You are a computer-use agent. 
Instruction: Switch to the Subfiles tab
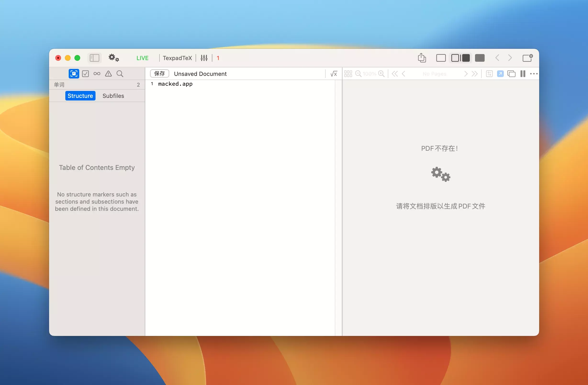(x=113, y=96)
